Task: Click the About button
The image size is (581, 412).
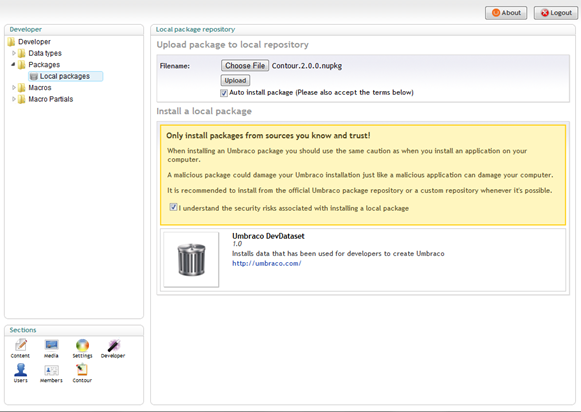Action: [506, 13]
